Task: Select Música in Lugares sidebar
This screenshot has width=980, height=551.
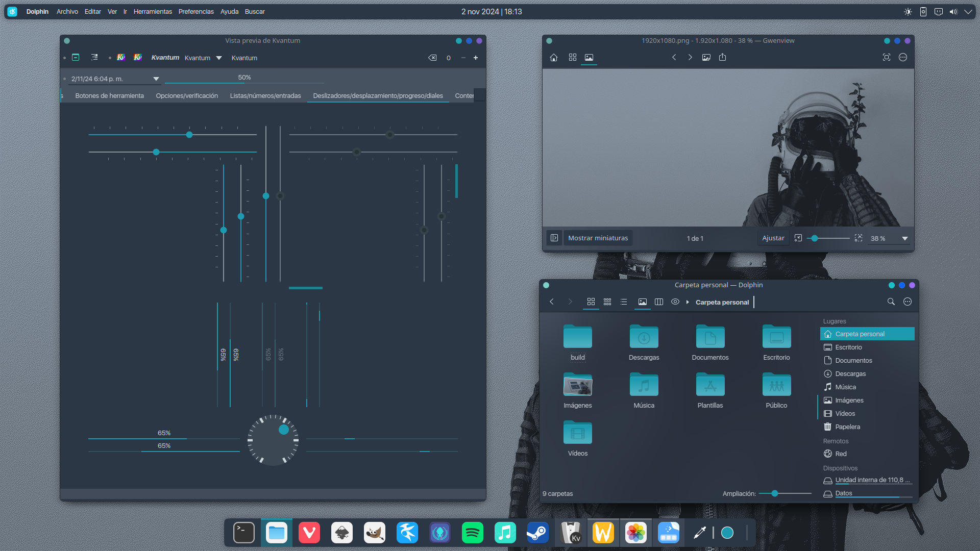Action: click(x=867, y=387)
